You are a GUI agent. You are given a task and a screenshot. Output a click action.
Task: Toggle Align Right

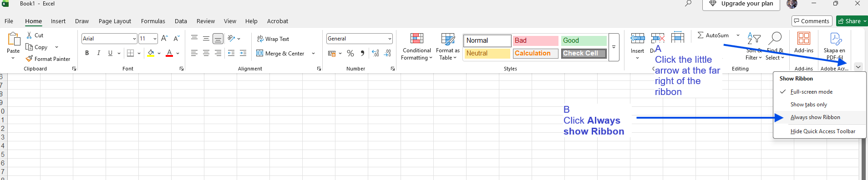click(218, 53)
